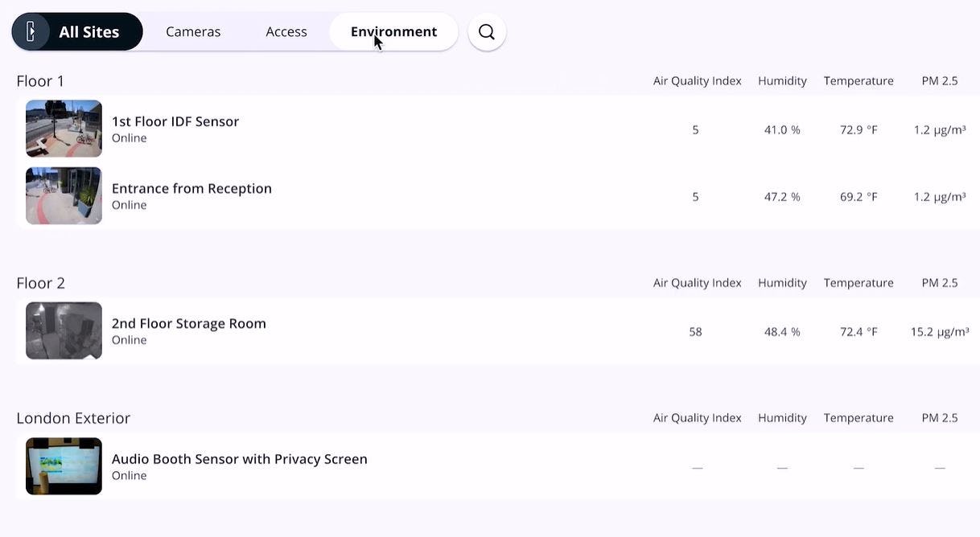
Task: Select the All Sites button
Action: point(89,31)
